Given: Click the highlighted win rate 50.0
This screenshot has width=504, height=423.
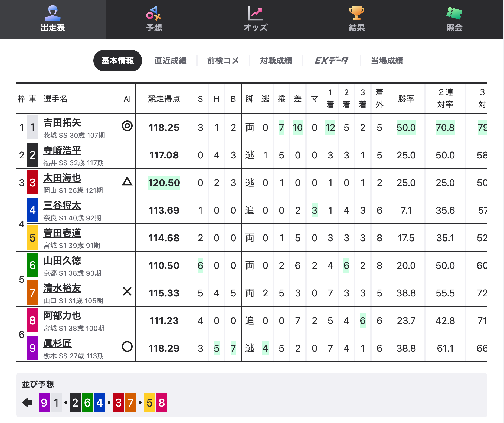Looking at the screenshot, I should [406, 127].
